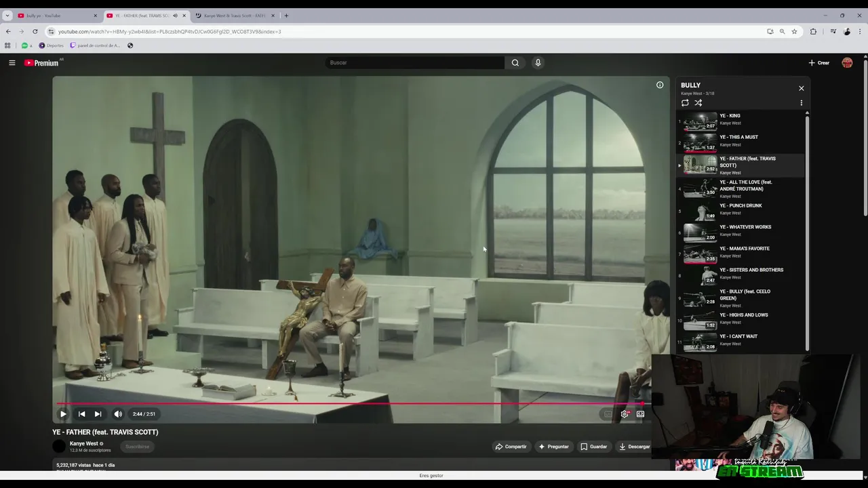Go back in browser history

(x=8, y=32)
